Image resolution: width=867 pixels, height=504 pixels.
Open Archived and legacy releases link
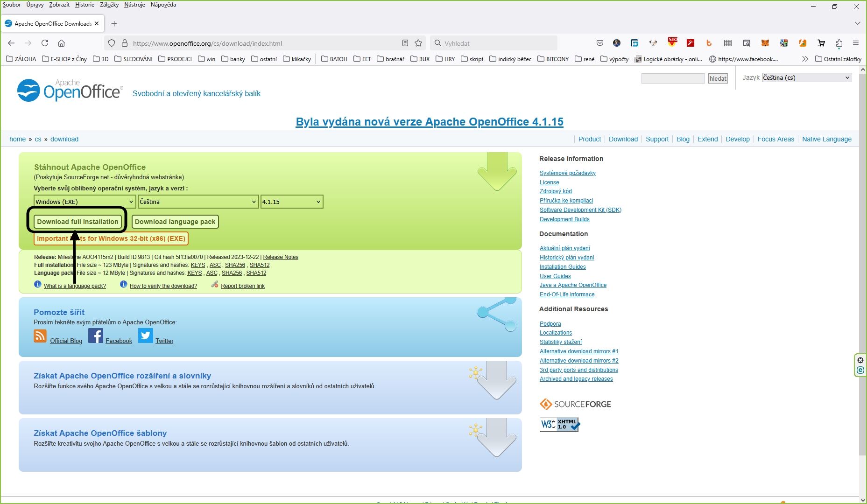click(576, 379)
